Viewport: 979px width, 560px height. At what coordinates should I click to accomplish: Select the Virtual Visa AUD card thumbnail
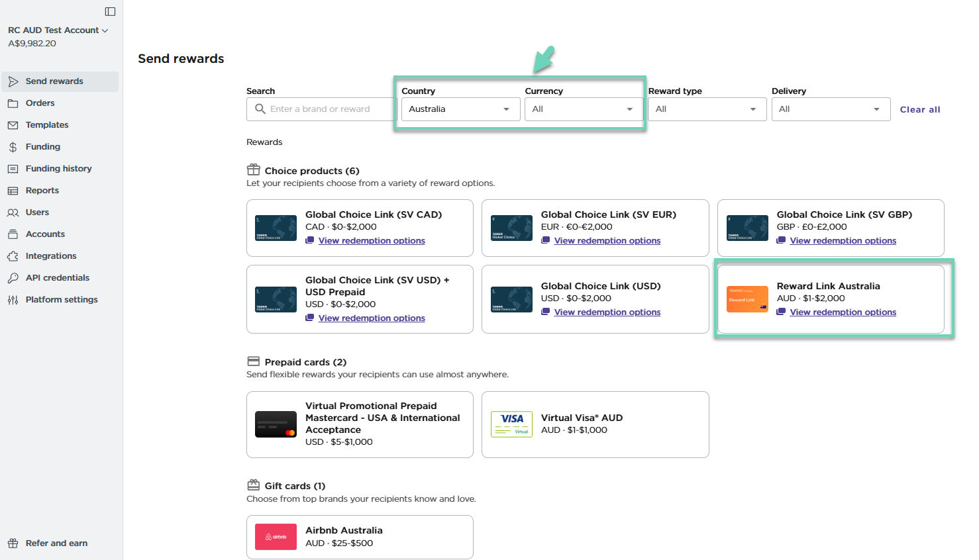pyautogui.click(x=511, y=424)
